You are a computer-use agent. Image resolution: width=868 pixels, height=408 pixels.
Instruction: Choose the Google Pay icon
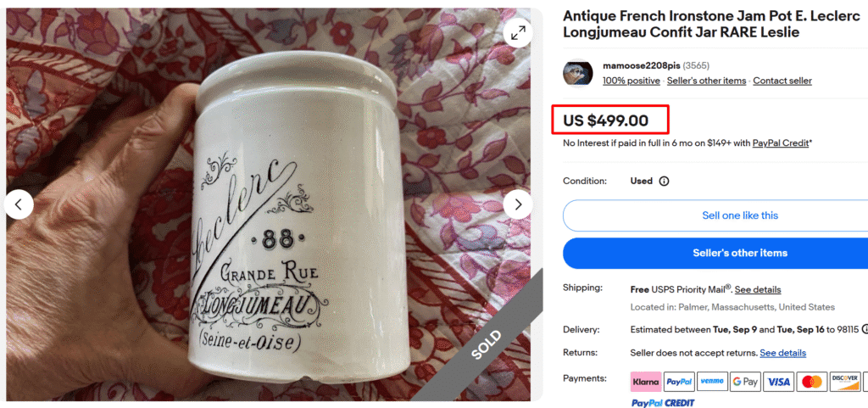tap(745, 382)
